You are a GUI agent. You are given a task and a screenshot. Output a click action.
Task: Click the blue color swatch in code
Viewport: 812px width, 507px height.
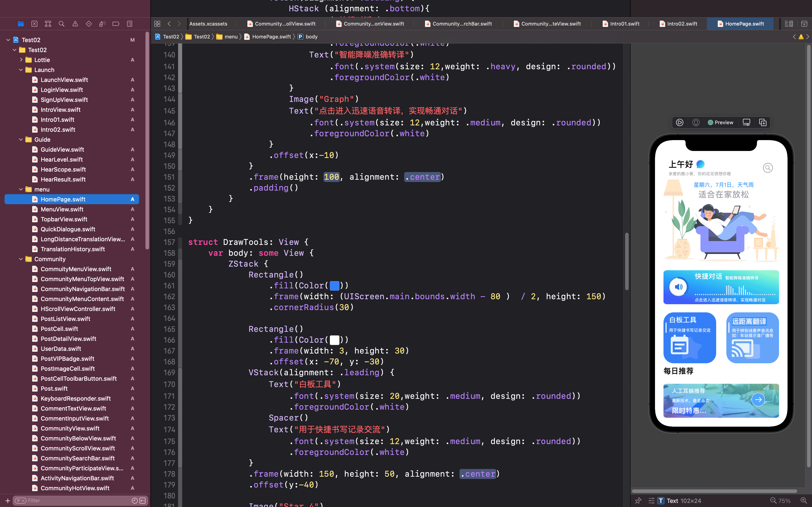(x=334, y=286)
